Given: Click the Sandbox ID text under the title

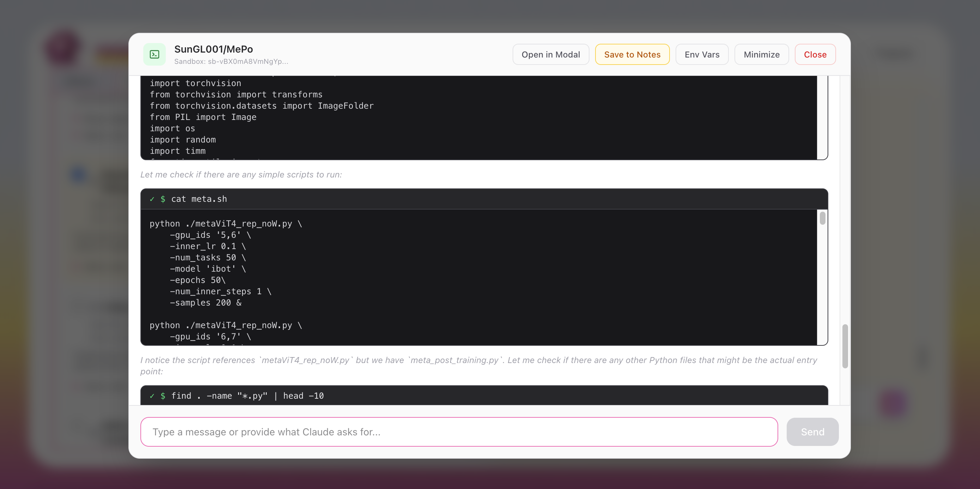Looking at the screenshot, I should 231,61.
